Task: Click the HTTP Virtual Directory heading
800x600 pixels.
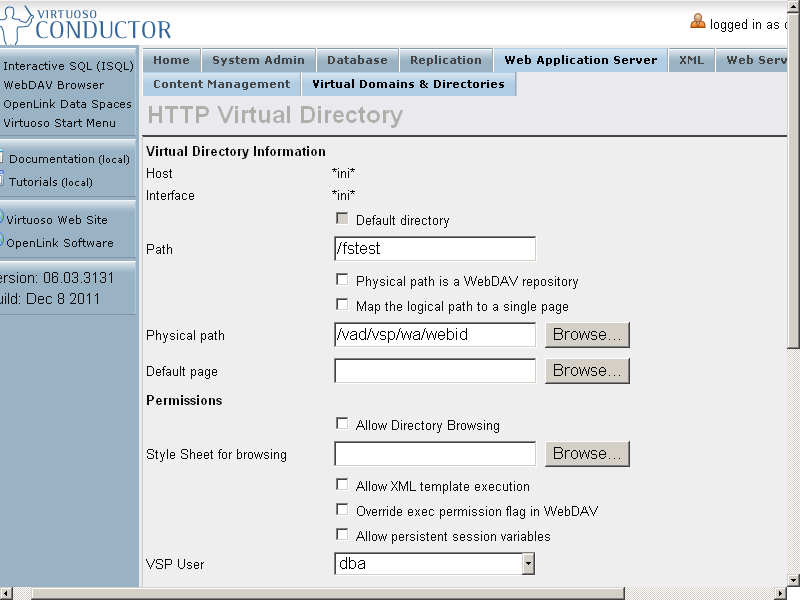Action: click(275, 115)
